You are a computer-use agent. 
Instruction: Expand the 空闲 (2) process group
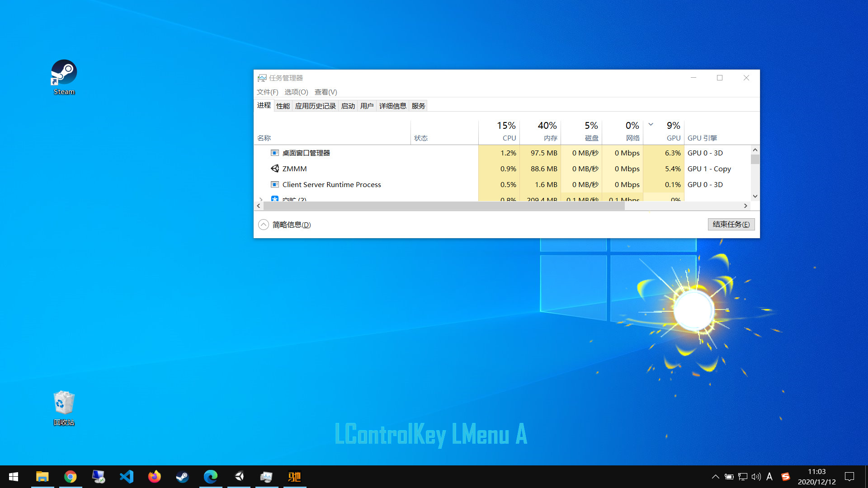[261, 200]
